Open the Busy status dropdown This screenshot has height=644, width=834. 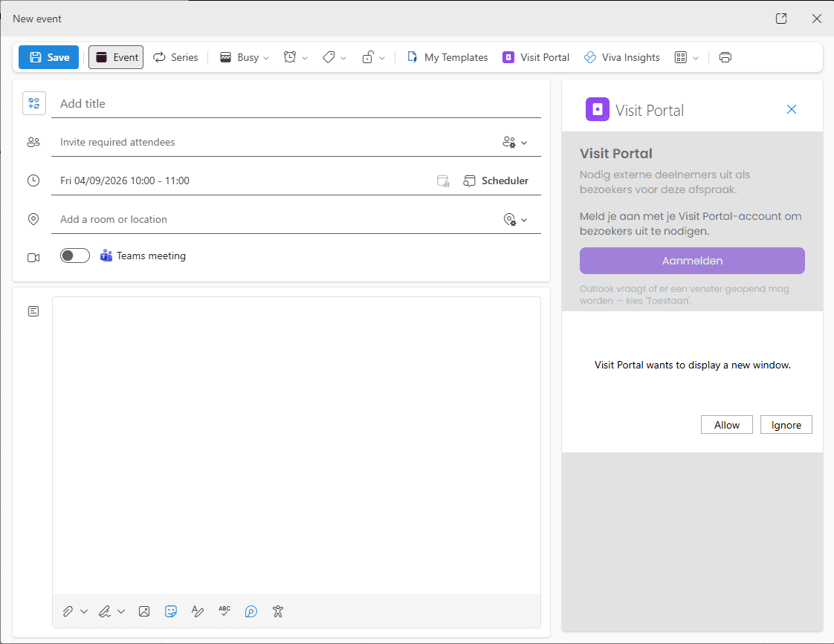245,57
